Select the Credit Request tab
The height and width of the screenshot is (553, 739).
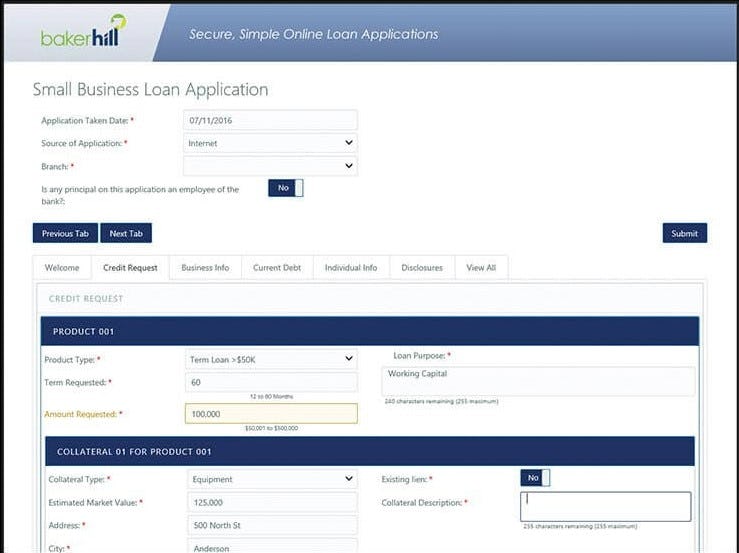[x=130, y=268]
